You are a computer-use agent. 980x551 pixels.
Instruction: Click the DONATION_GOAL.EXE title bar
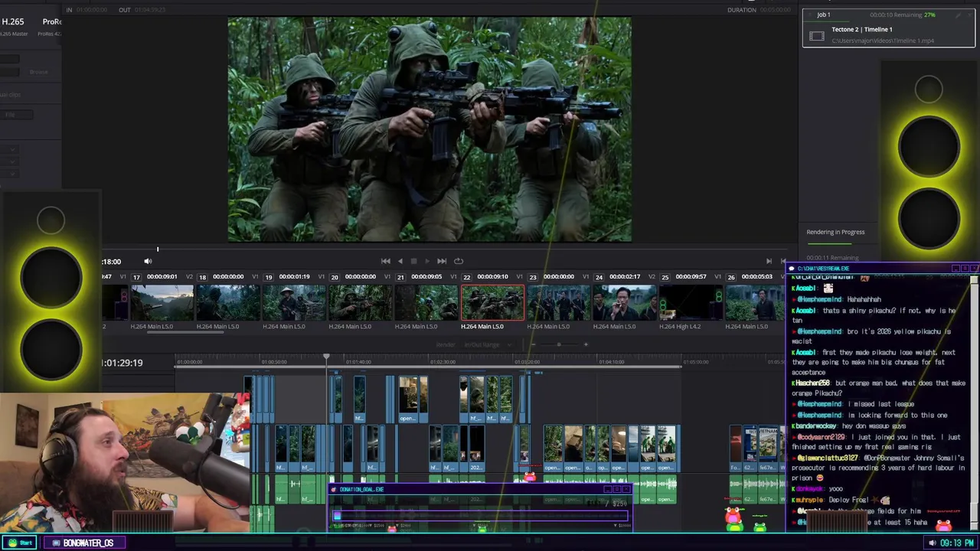tap(479, 489)
